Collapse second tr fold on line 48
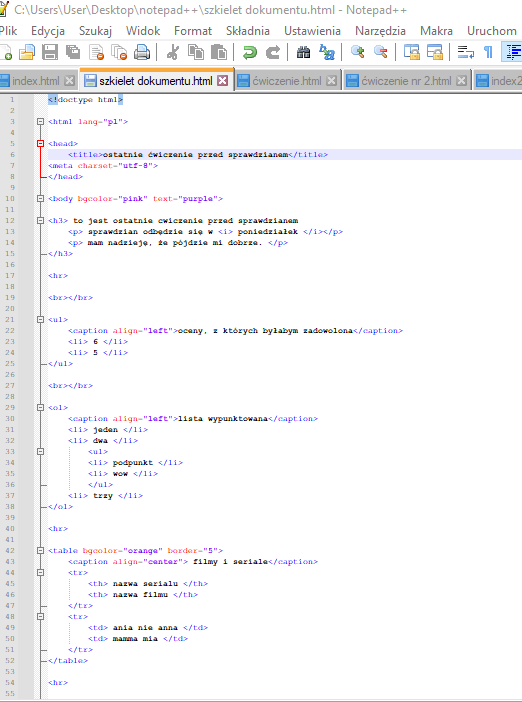This screenshot has width=522, height=702. [40, 616]
